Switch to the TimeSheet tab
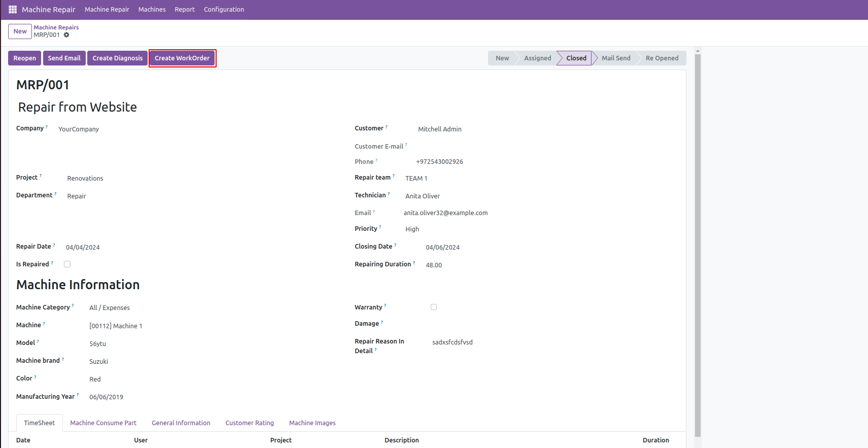Screen dimensions: 868x448 click(40, 423)
